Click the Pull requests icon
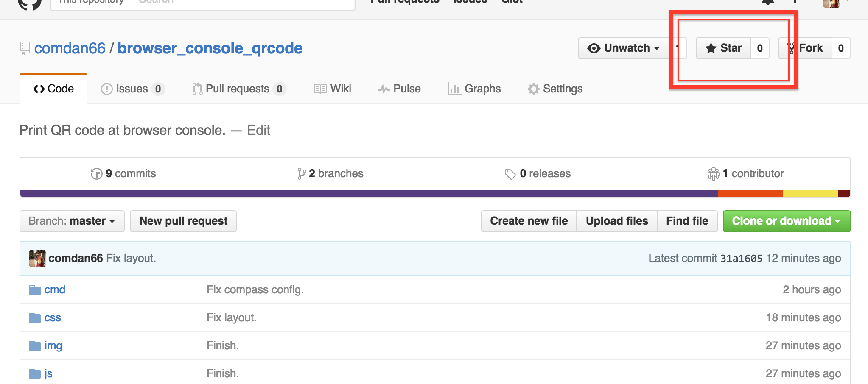The width and height of the screenshot is (868, 384). pyautogui.click(x=197, y=89)
